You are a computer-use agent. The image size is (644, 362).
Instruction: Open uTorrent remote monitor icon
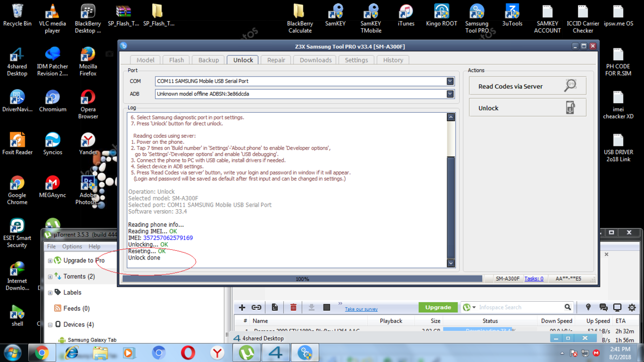[x=617, y=307]
